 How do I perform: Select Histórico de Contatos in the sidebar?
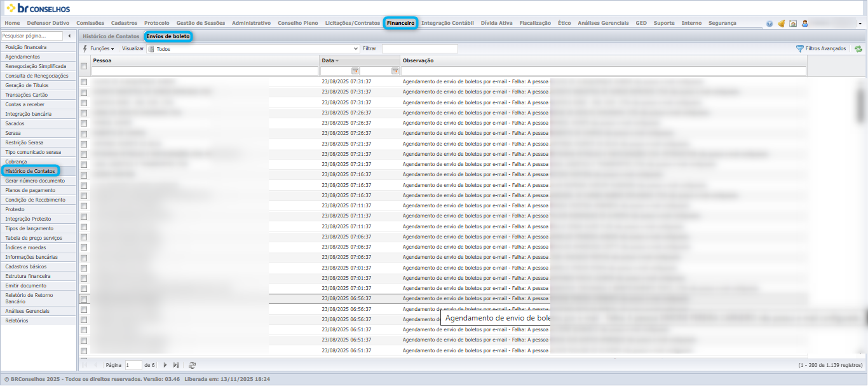(38, 171)
